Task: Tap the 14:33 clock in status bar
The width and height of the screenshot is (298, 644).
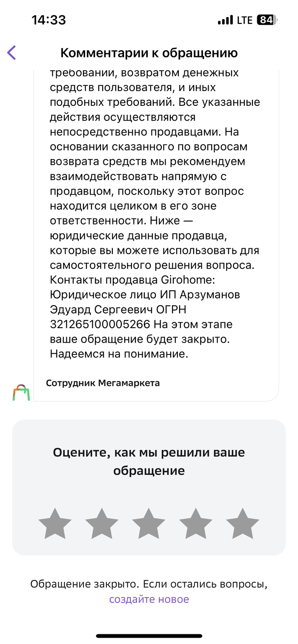Action: pos(49,20)
